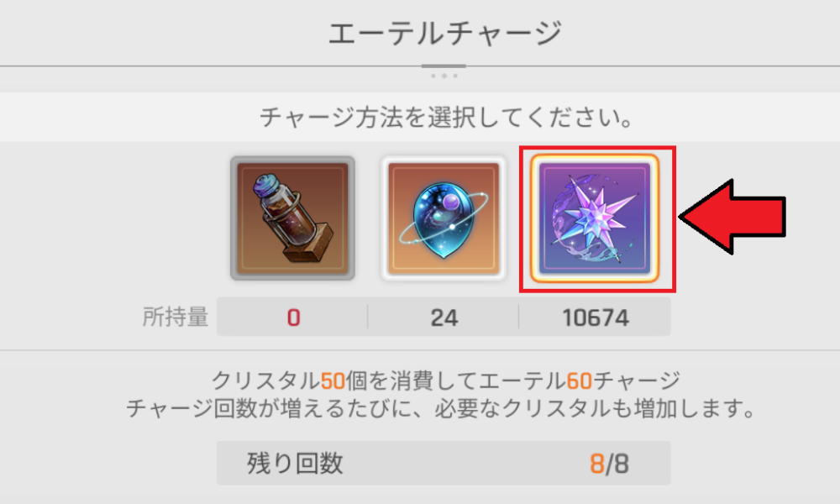Click the three-dot handle under the title
Screen dimensions: 840x504
click(444, 76)
